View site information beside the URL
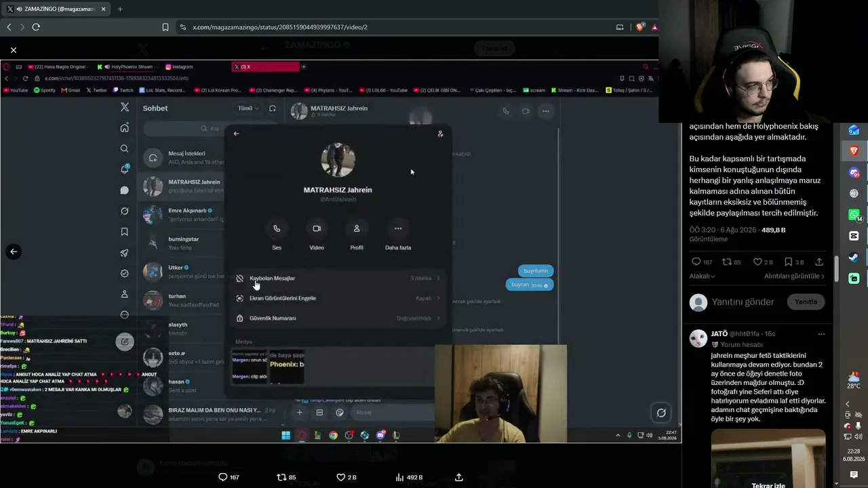868x488 pixels. point(182,27)
